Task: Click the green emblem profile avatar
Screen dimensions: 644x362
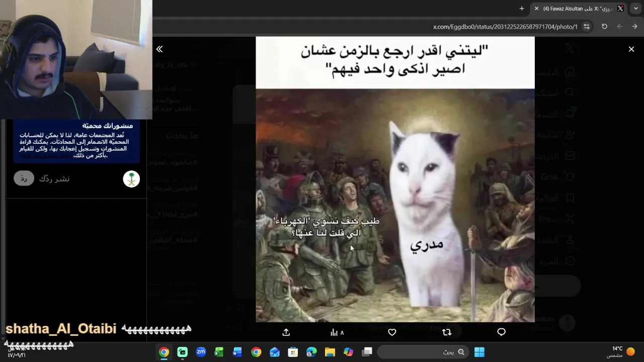Action: click(131, 179)
